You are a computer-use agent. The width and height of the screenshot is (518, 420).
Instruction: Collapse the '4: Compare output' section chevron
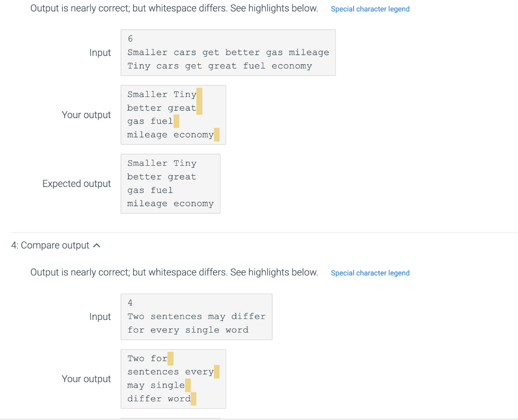click(97, 245)
